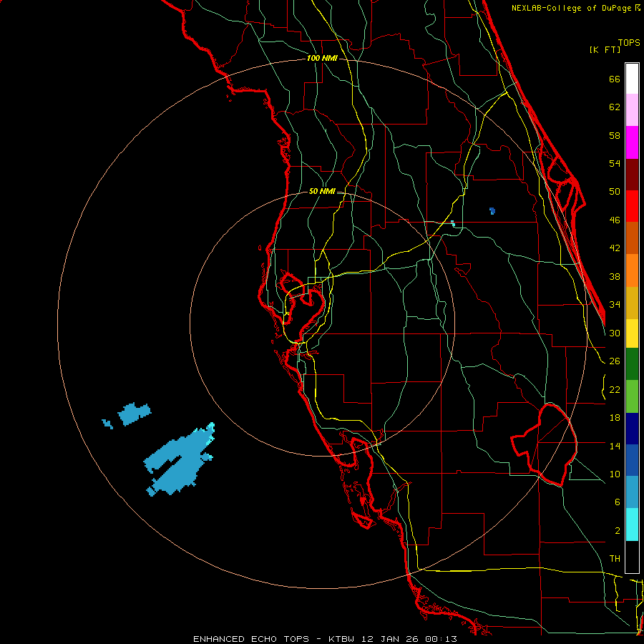Click the dark red 54 kft legend swatch
The width and height of the screenshot is (644, 644).
click(632, 174)
